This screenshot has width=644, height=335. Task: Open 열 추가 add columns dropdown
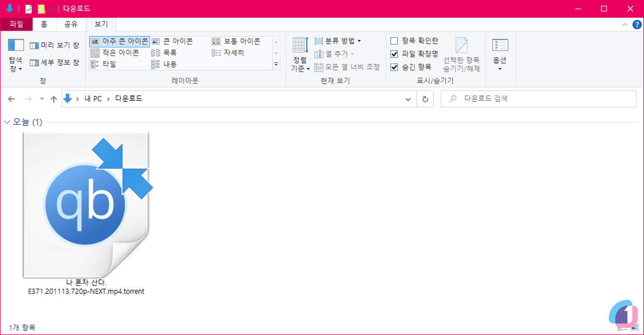334,54
